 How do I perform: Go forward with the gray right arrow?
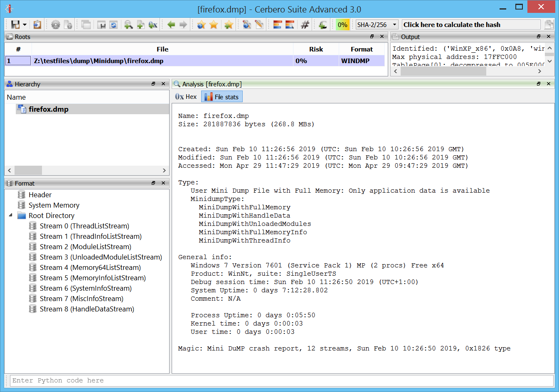point(183,25)
